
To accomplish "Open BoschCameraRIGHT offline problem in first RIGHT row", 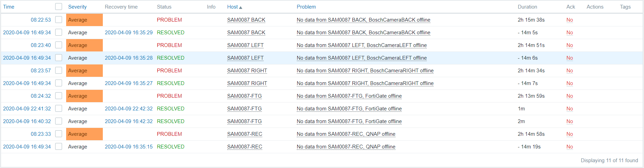I will click(x=365, y=71).
